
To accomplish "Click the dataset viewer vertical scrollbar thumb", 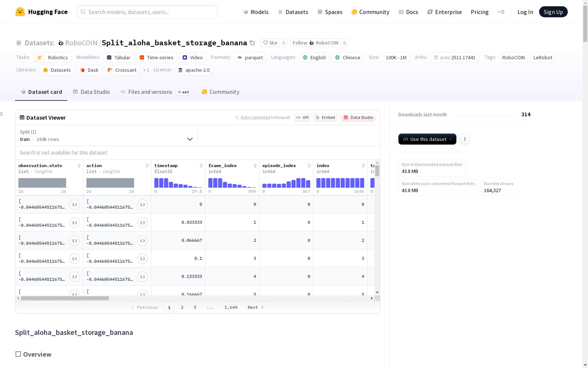I will click(377, 171).
